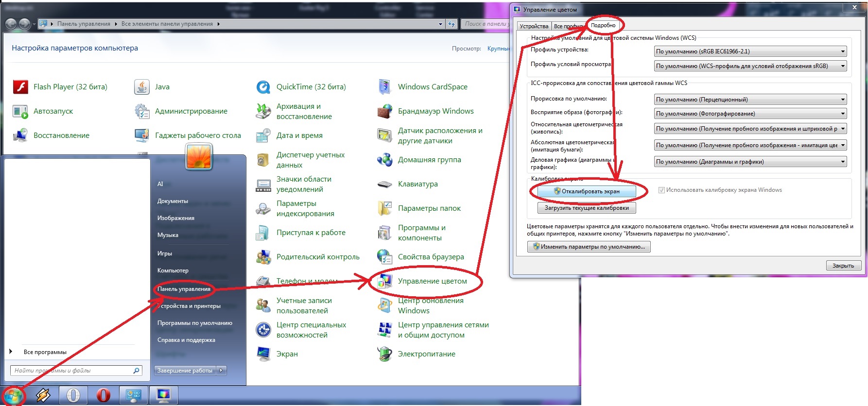
Task: Click the Откалибровать экран button
Action: [587, 191]
